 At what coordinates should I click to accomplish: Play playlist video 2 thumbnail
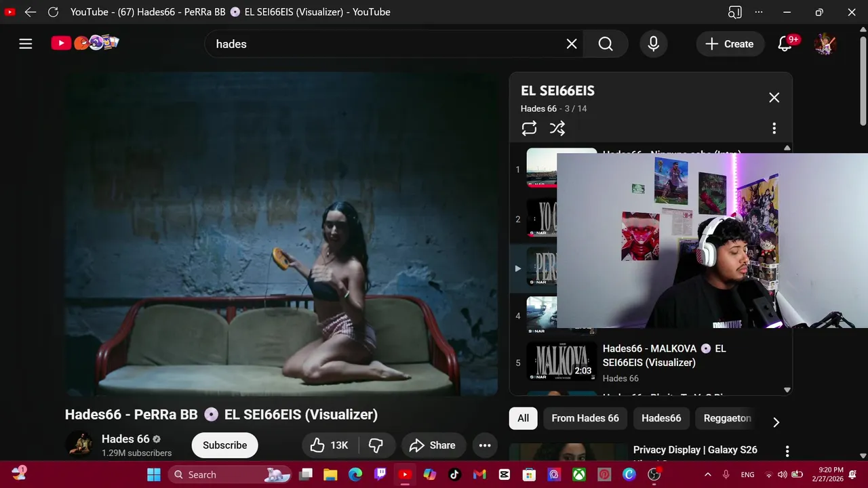point(542,218)
